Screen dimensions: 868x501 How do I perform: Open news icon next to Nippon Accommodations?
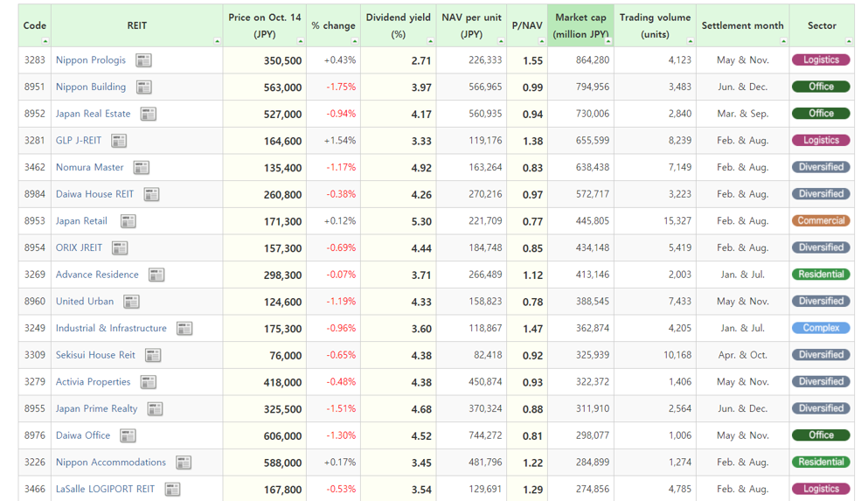pyautogui.click(x=184, y=463)
